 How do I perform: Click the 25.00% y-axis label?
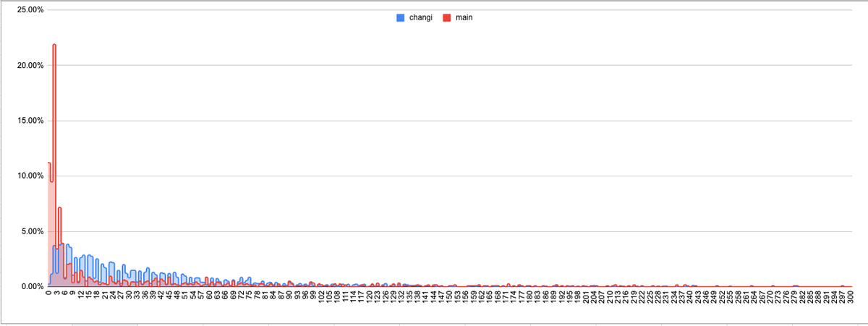[30, 10]
